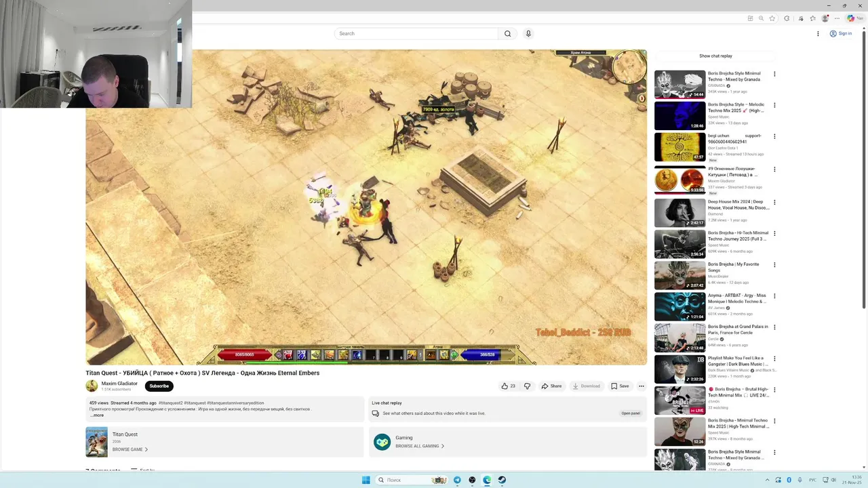Click the #titanquest2 hashtag link

point(171,403)
